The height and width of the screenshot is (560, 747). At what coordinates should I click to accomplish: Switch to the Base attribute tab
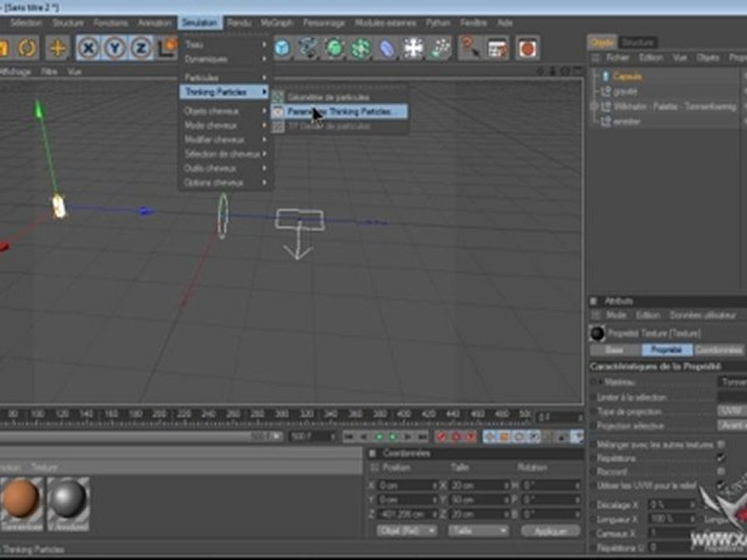[x=615, y=350]
